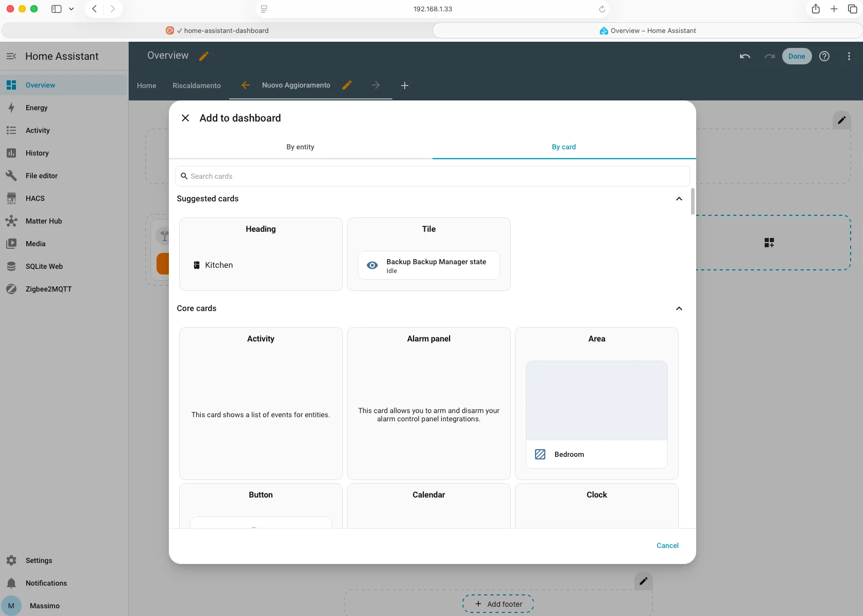Cancel the Add to dashboard dialog
This screenshot has width=863, height=616.
tap(667, 545)
